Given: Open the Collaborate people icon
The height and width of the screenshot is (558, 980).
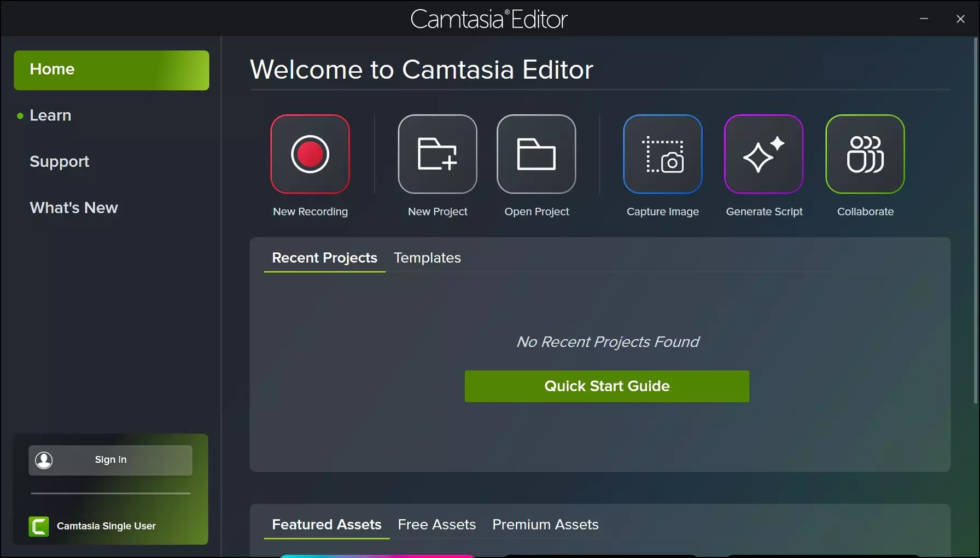Looking at the screenshot, I should [x=865, y=154].
